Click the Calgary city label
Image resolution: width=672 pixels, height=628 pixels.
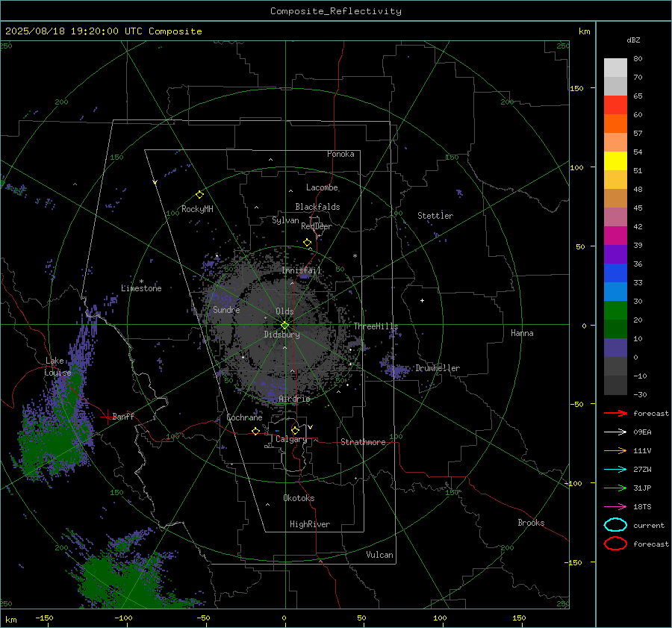pos(291,439)
